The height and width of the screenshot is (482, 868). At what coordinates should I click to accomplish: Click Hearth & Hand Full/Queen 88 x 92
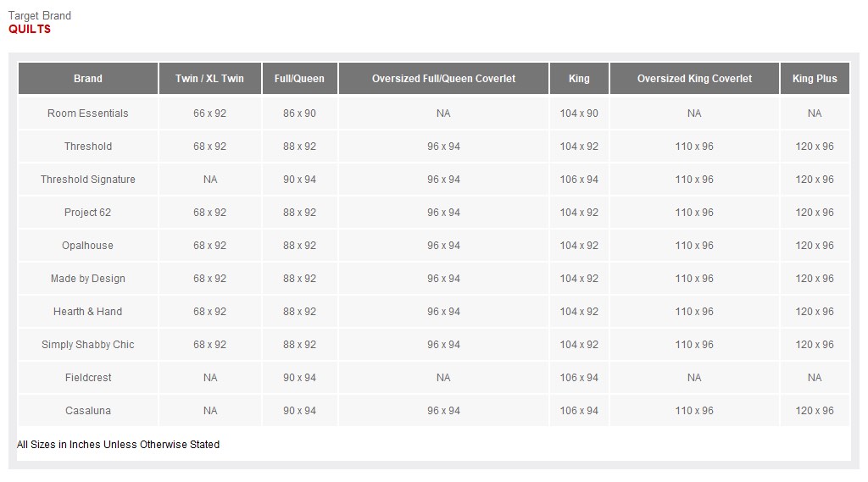point(299,312)
